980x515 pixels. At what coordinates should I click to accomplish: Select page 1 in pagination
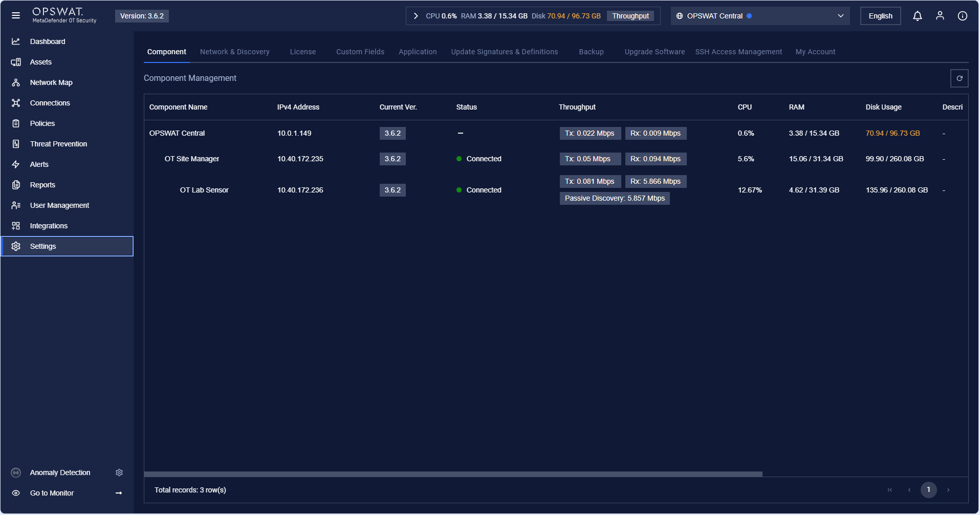(928, 490)
